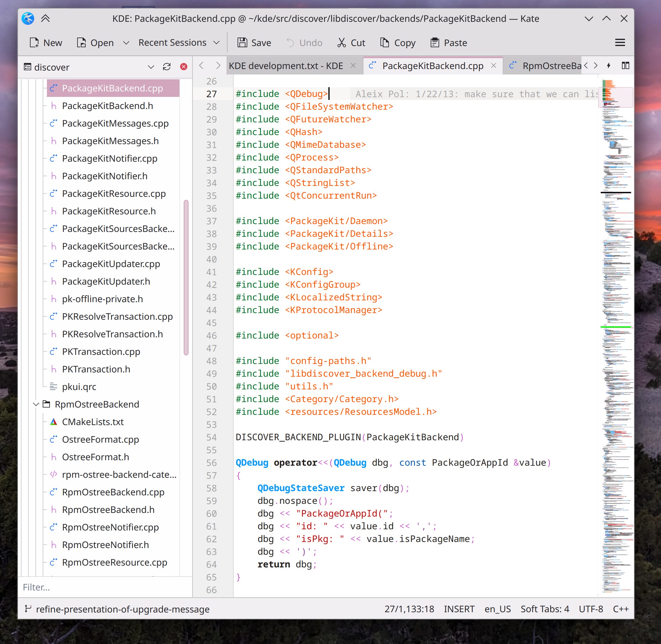661x644 pixels.
Task: Click the Cut scissors icon
Action: tap(341, 43)
